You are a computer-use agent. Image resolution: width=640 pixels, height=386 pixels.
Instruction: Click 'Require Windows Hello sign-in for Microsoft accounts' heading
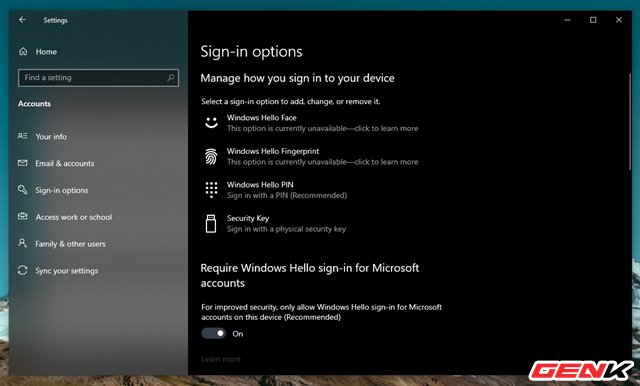pos(310,275)
